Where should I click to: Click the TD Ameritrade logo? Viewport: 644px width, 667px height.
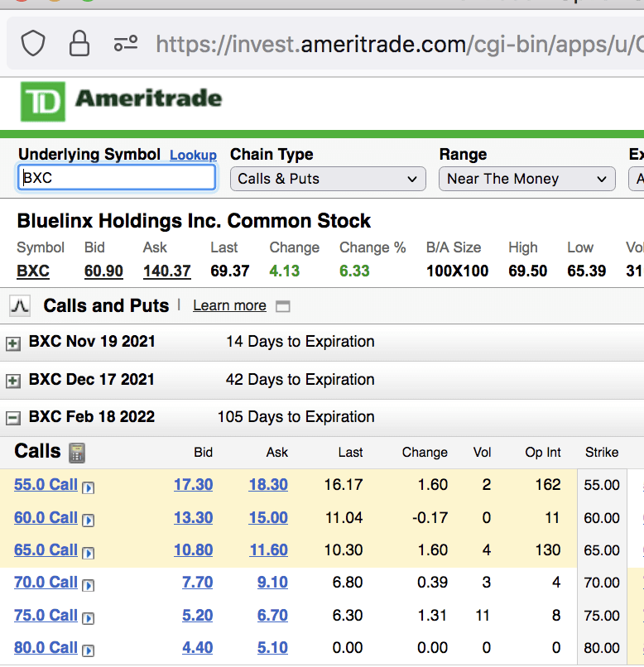[x=122, y=101]
